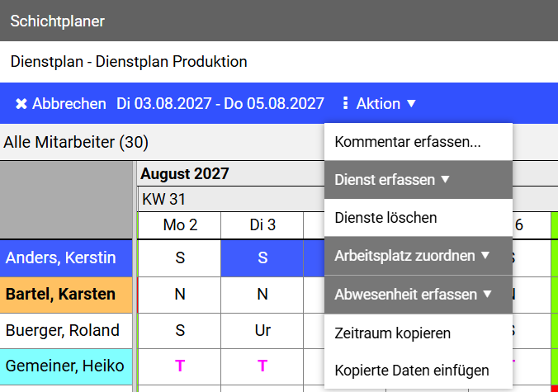Click the Abbrechen button label
This screenshot has width=558, height=392.
[69, 104]
